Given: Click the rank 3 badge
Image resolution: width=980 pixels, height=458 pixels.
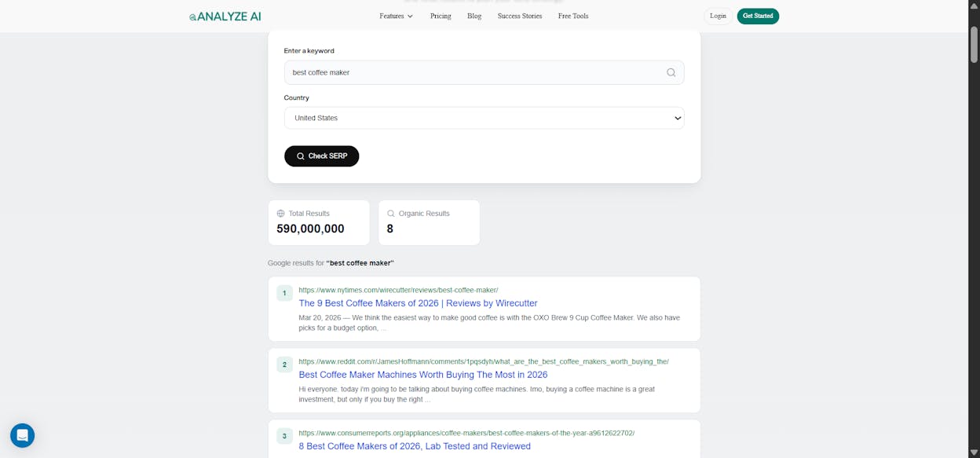Looking at the screenshot, I should [x=284, y=436].
